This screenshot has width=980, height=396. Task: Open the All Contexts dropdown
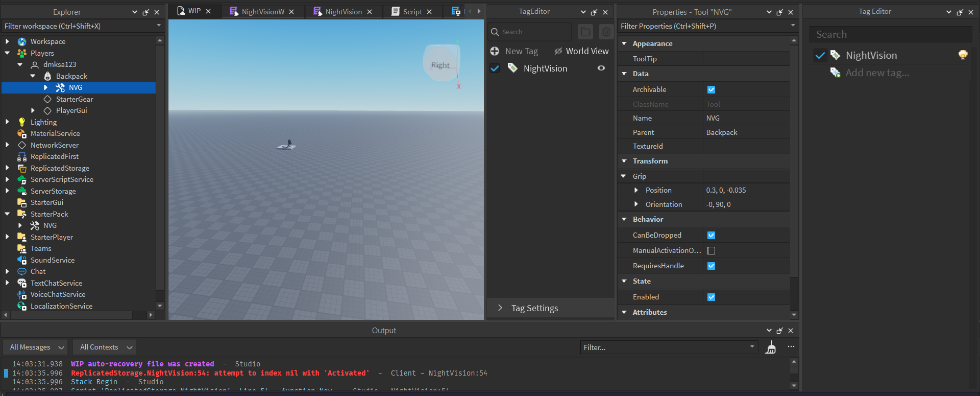[x=104, y=347]
